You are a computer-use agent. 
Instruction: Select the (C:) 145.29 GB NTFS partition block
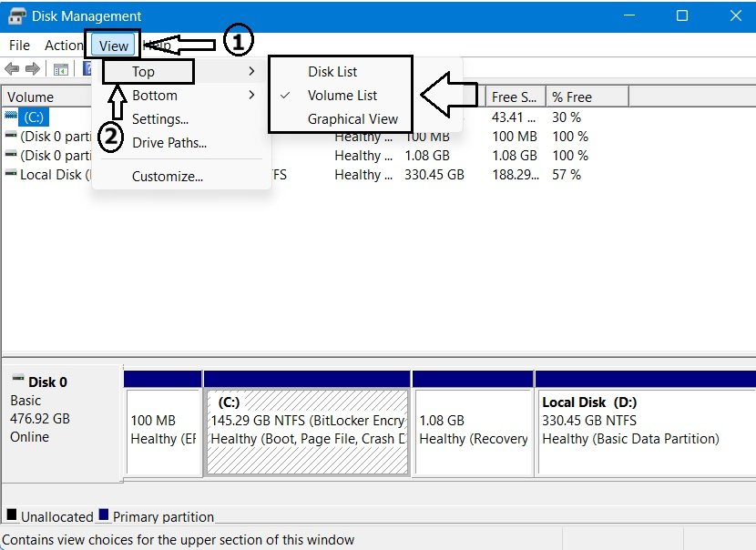click(307, 433)
